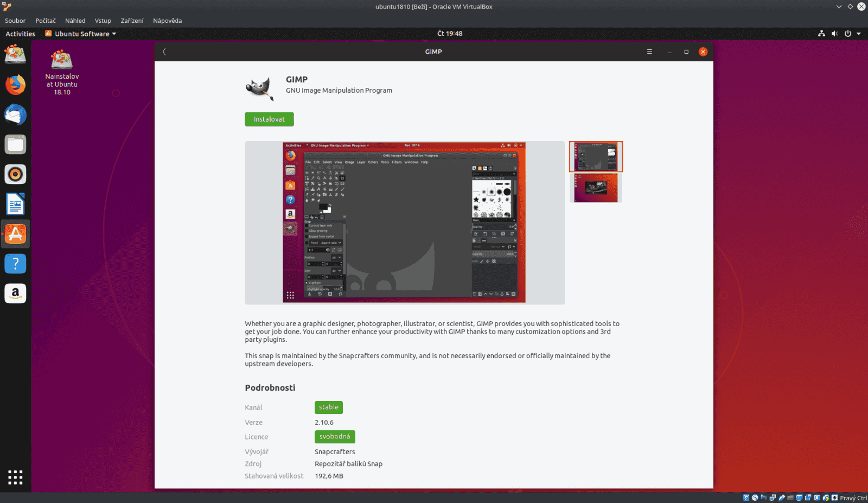Open the Ubuntu Help app from the dock
Screen dimensions: 868x503
coord(15,264)
